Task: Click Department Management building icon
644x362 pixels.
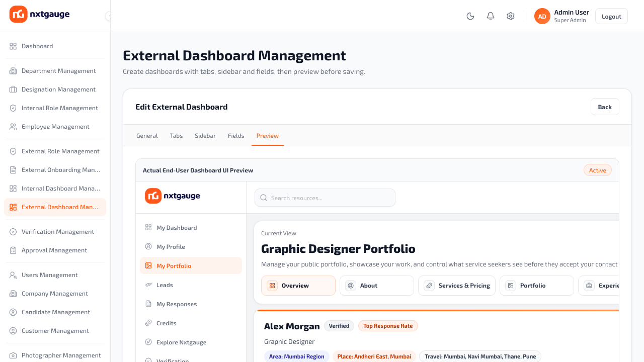Action: (x=13, y=71)
